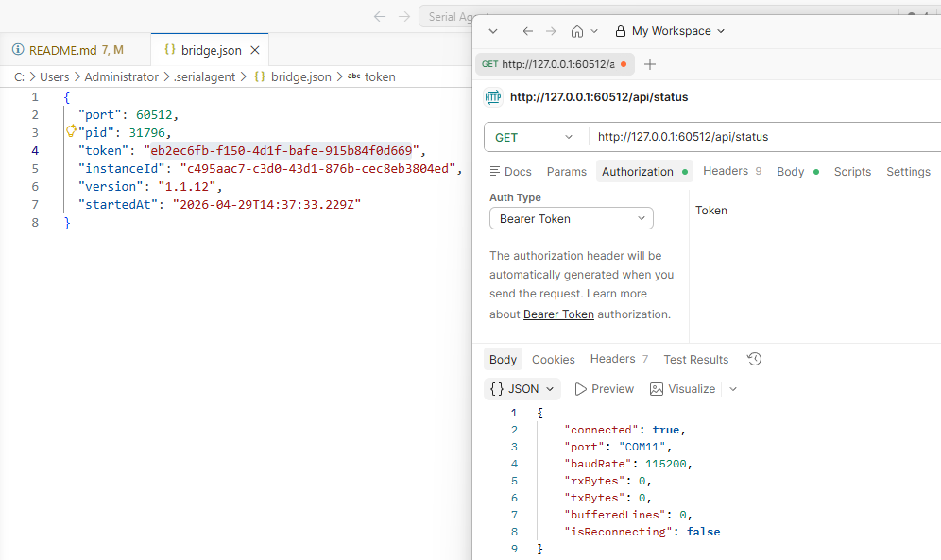Click the lightbulb code action icon
This screenshot has width=941, height=560.
pyautogui.click(x=71, y=131)
